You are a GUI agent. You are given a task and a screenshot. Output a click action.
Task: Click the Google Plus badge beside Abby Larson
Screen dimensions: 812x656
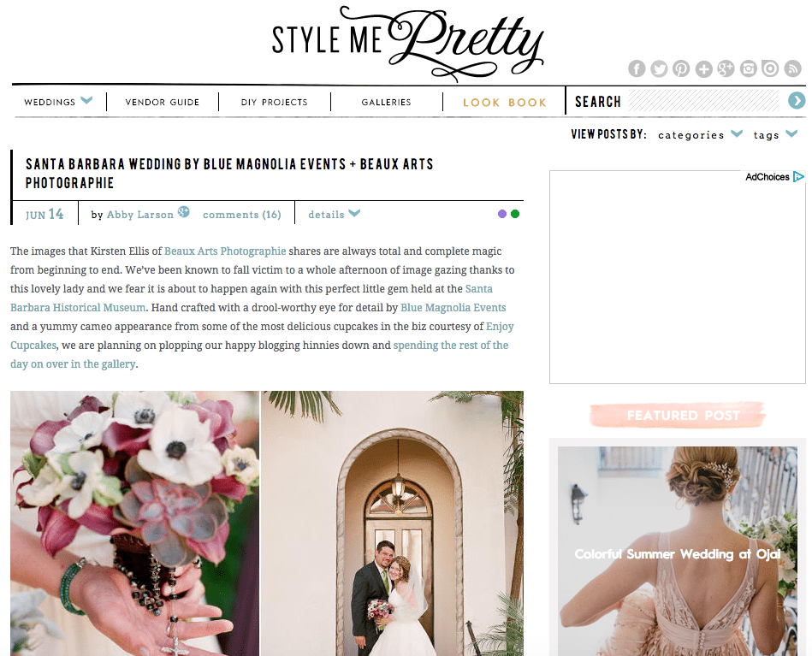(183, 212)
